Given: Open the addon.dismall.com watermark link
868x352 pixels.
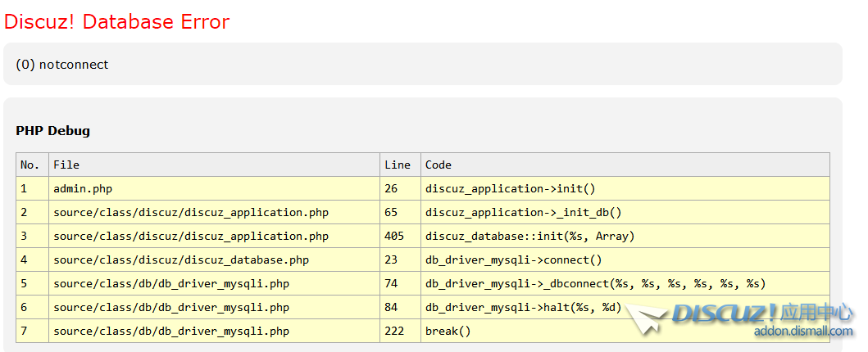Looking at the screenshot, I should 802,332.
